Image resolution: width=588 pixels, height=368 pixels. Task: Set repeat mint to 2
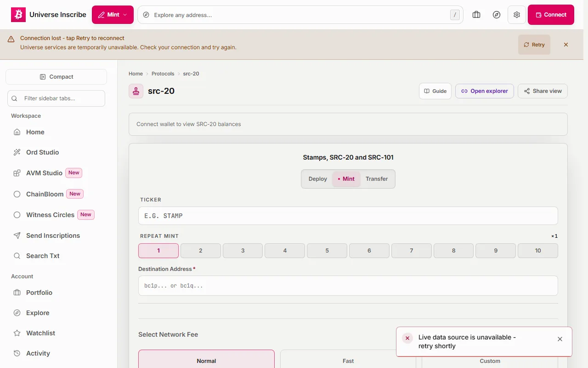pos(201,251)
